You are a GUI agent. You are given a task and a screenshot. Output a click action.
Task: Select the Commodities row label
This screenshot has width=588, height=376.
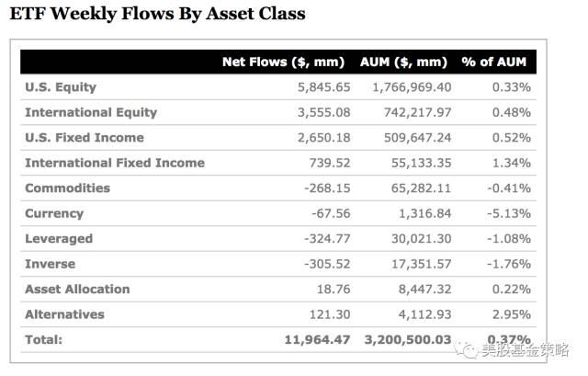tap(67, 188)
